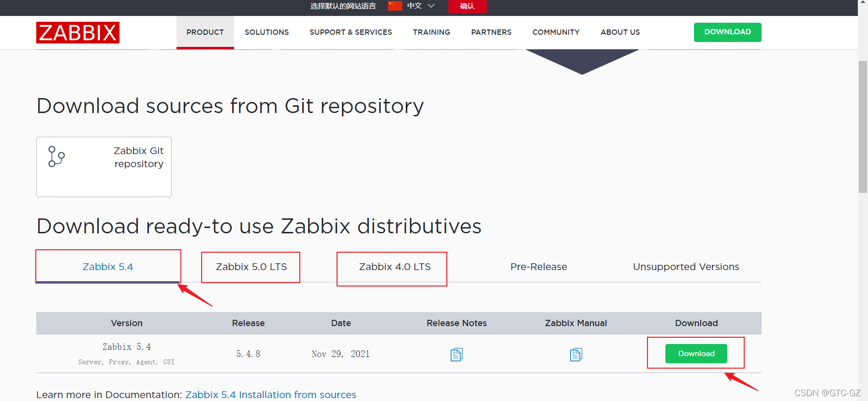Open the SUPPORT & SERVICES menu

click(x=351, y=32)
